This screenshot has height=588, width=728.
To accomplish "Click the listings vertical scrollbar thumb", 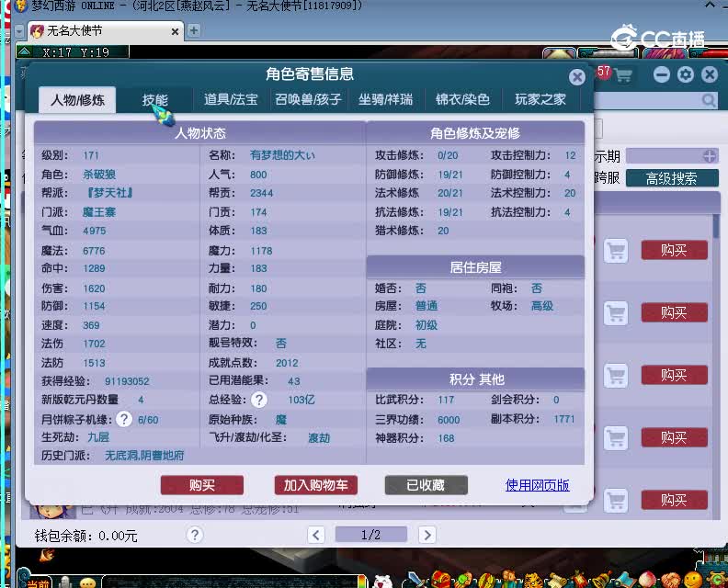I will (x=716, y=226).
